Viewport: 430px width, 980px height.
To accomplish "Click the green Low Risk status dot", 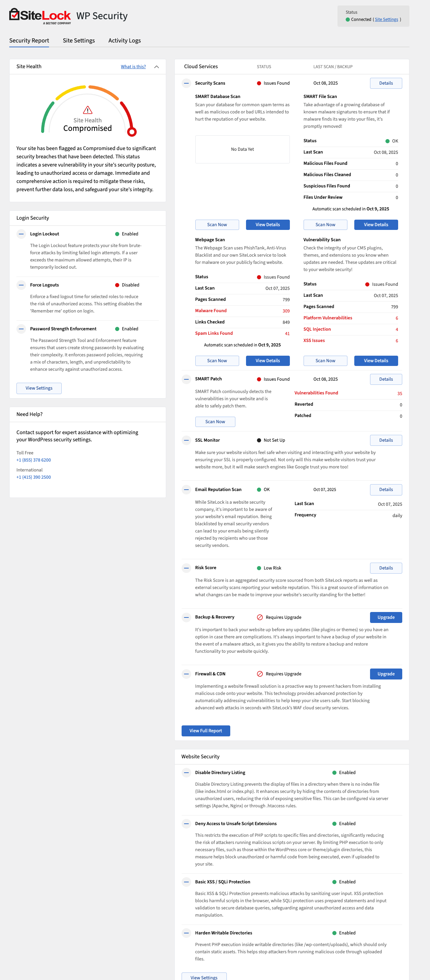I will [259, 568].
